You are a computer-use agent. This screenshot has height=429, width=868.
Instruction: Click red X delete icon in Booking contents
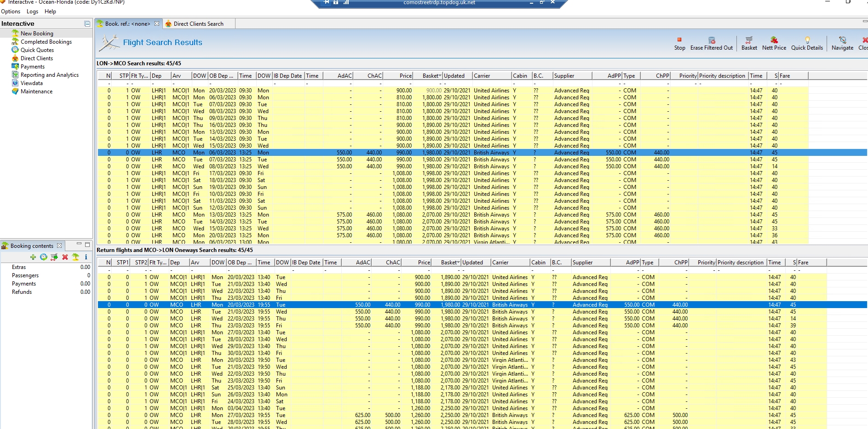point(65,257)
